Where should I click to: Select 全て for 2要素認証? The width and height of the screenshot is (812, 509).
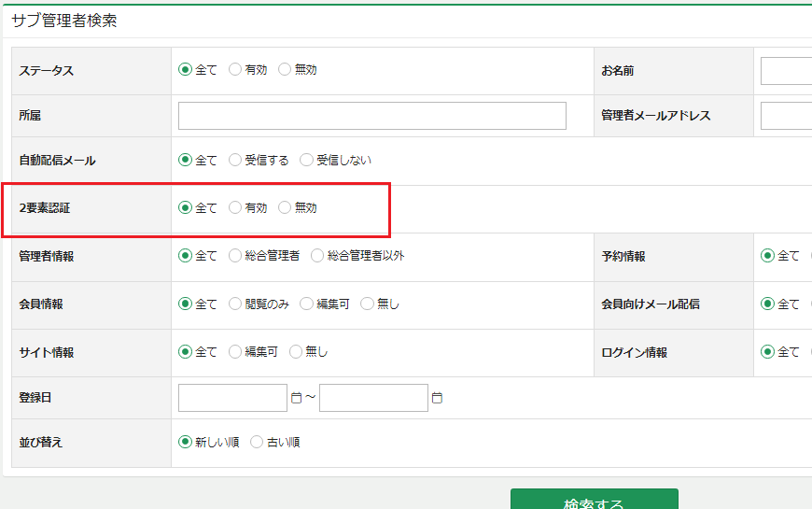tap(185, 207)
